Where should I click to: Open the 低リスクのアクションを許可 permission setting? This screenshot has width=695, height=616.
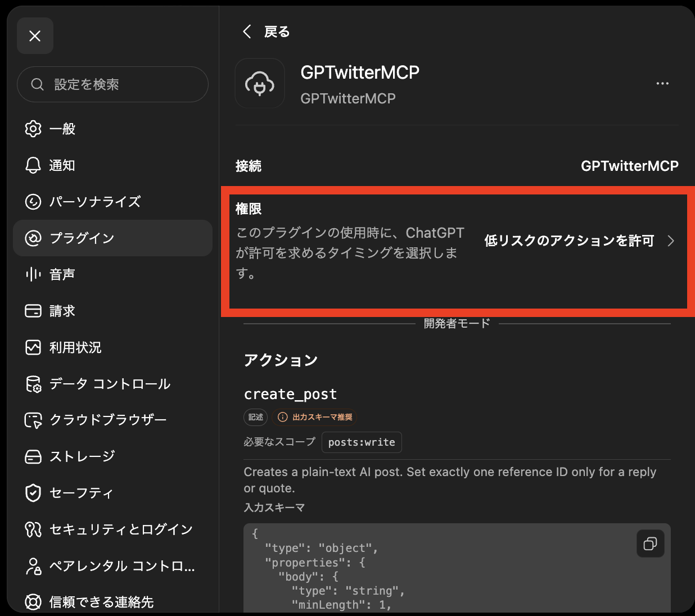[x=569, y=241]
